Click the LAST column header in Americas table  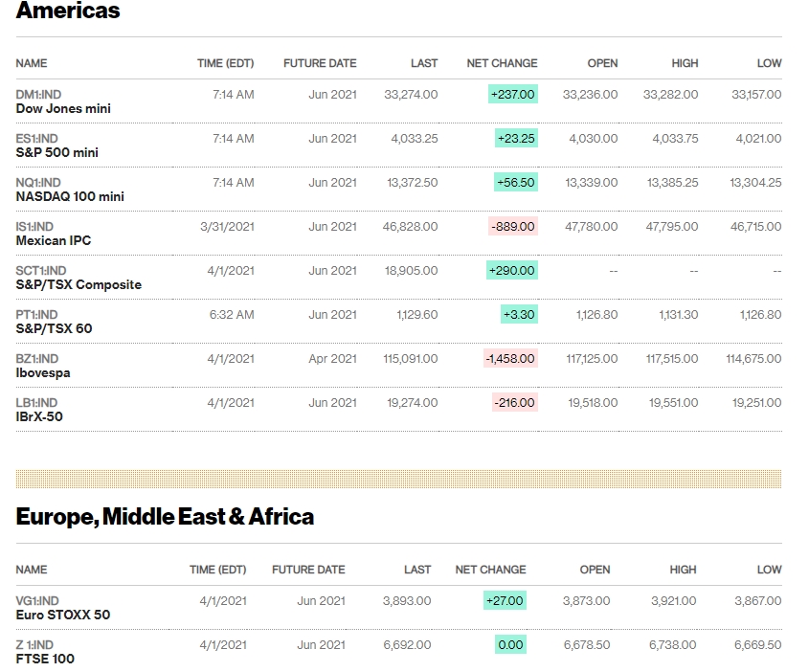(424, 63)
